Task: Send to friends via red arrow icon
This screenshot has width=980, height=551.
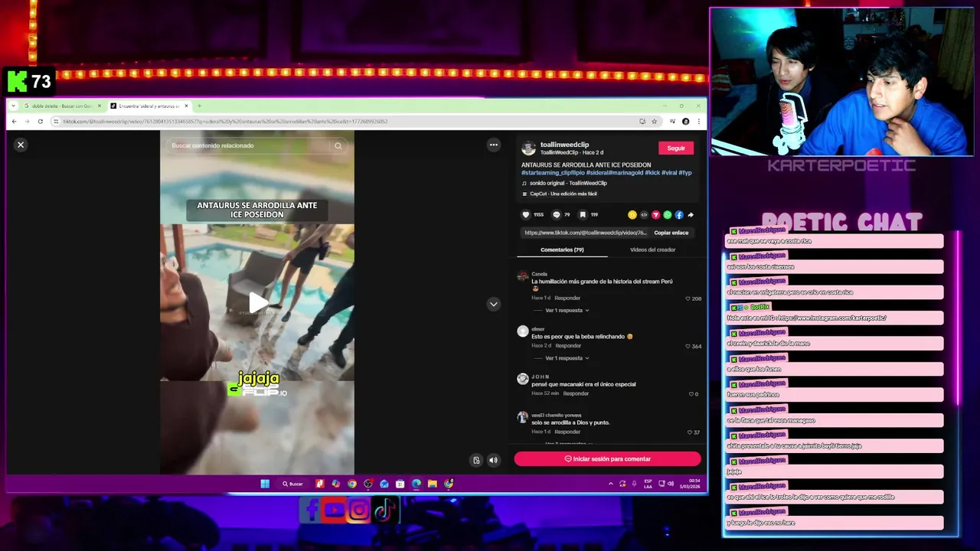Action: (x=655, y=215)
